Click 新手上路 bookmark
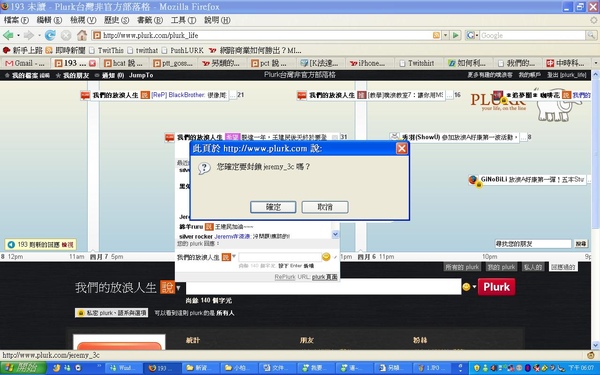This screenshot has width=600, height=375. (x=23, y=50)
